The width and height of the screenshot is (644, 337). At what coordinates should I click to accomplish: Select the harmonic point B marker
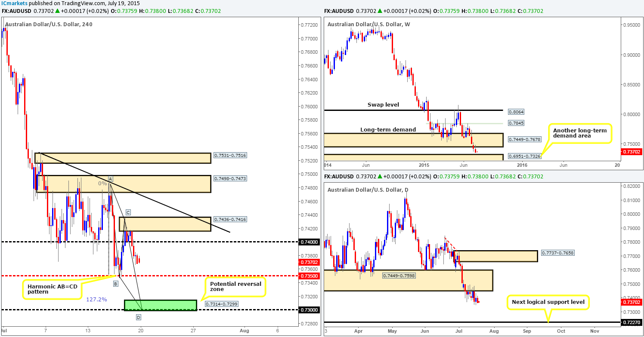[116, 284]
